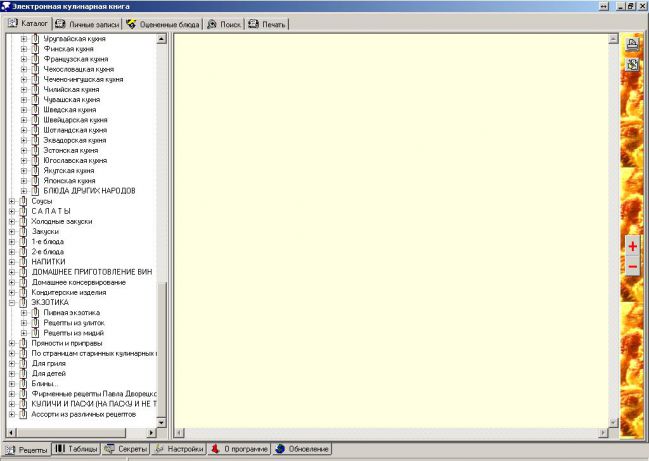Viewport: 649px width, 461px height.
Task: Expand the С А Л А Т Ы category
Action: (x=11, y=211)
